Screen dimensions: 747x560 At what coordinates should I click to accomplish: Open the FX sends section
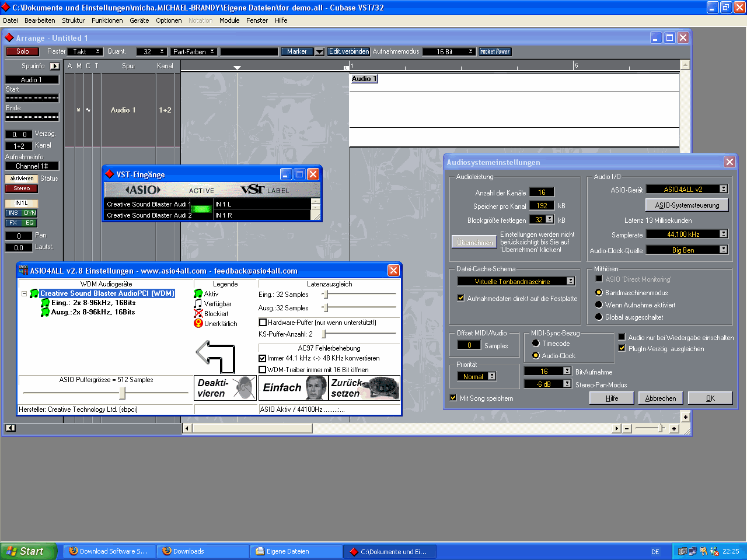13,223
